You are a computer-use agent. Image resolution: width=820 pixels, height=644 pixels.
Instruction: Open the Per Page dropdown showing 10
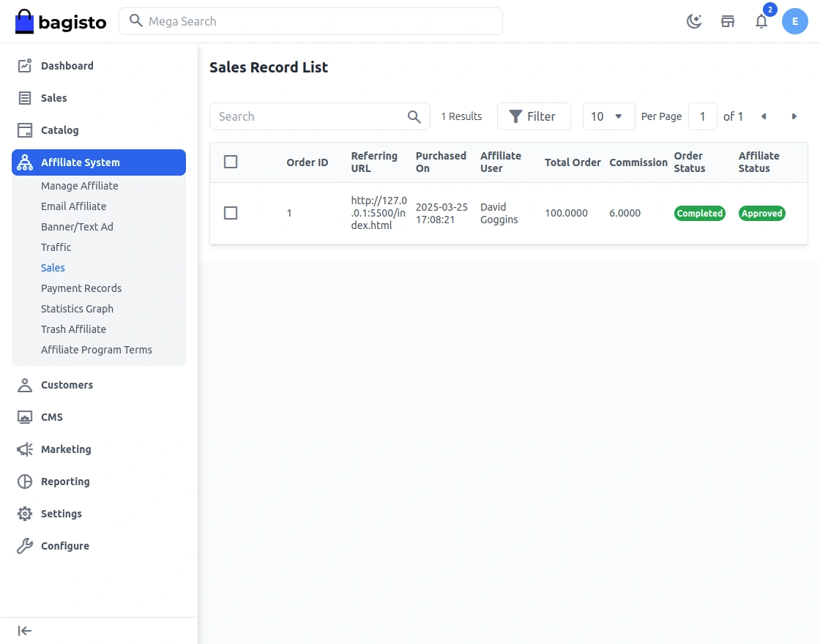tap(608, 116)
